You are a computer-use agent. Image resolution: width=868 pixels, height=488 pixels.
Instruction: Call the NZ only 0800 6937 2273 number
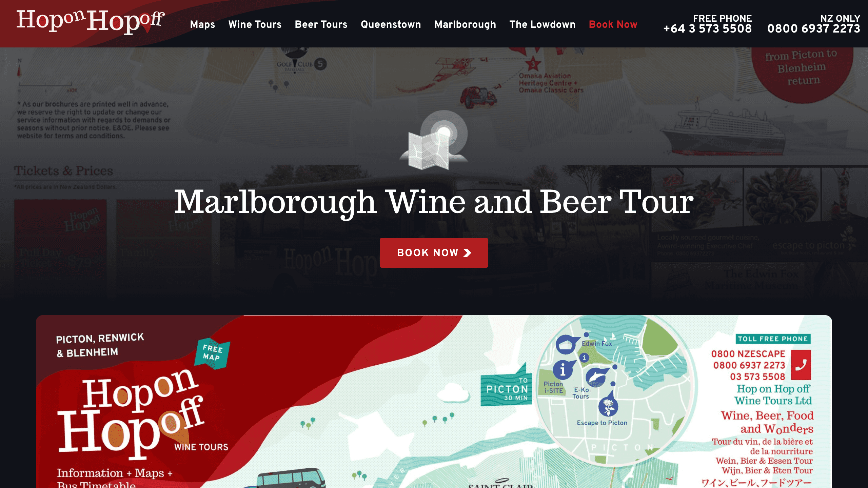pos(814,28)
